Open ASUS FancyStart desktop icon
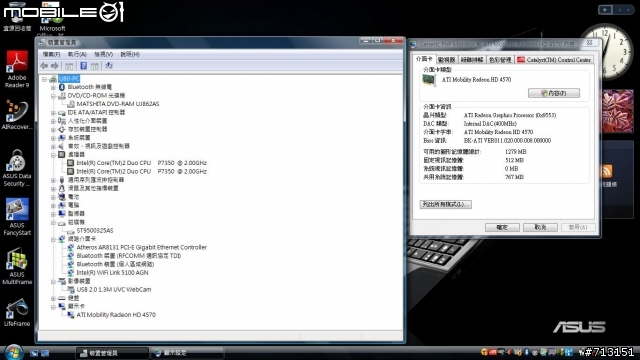 pyautogui.click(x=17, y=217)
